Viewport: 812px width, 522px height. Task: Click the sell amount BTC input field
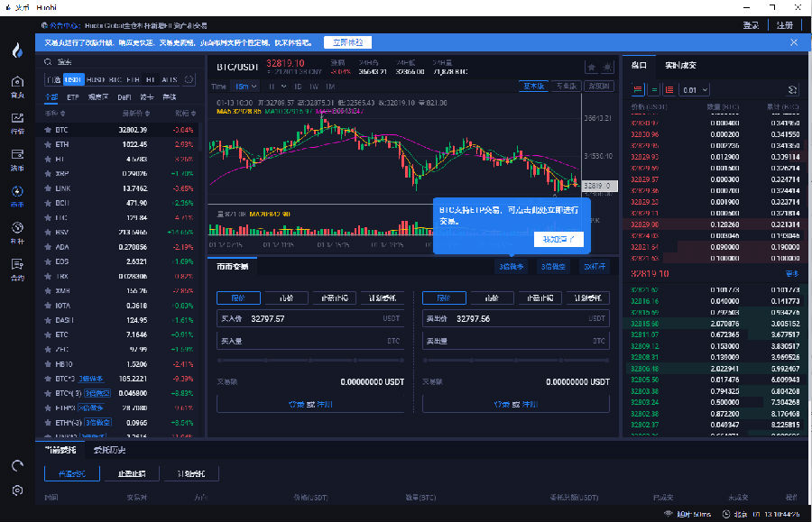click(x=516, y=341)
